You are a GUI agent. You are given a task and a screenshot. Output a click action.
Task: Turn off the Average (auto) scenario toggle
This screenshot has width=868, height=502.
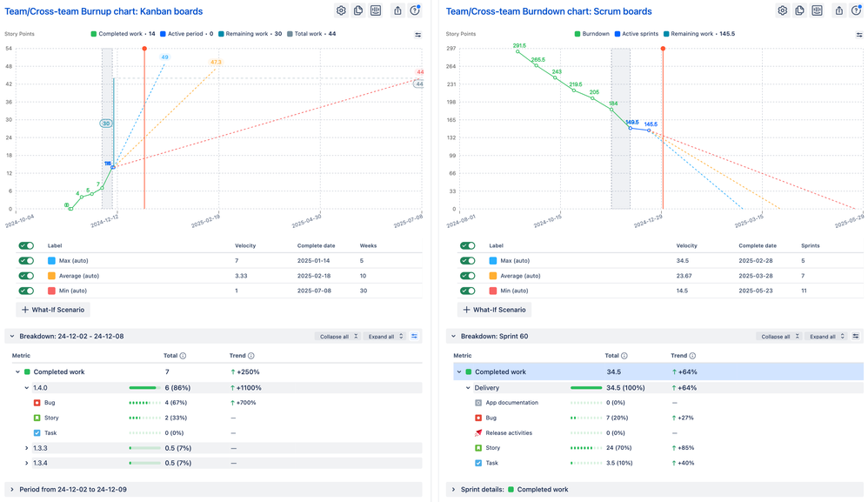[25, 275]
